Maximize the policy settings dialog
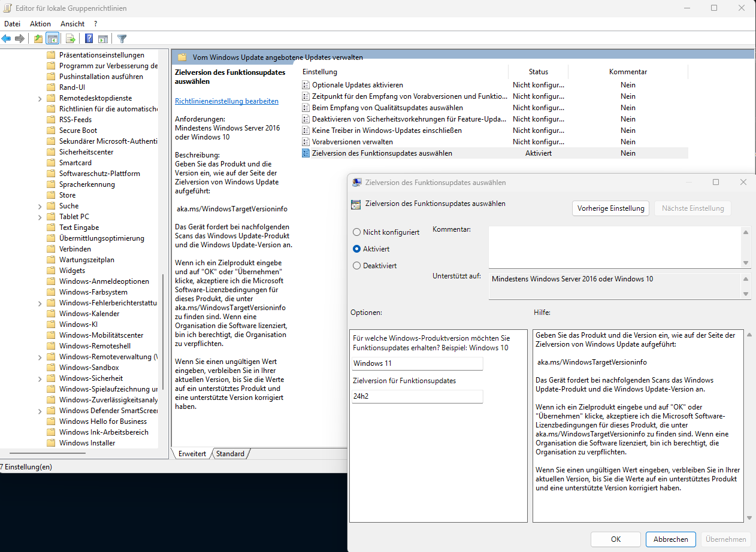 [716, 182]
